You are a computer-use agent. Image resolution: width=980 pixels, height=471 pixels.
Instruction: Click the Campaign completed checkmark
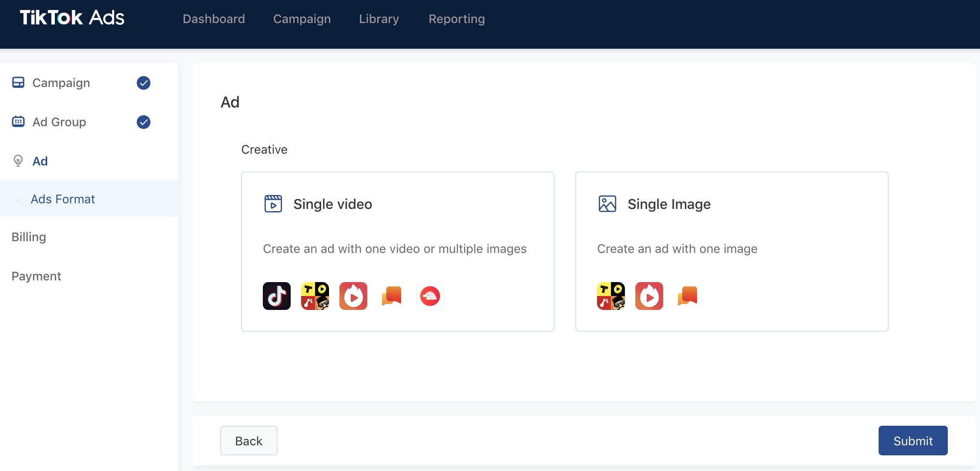(x=144, y=83)
